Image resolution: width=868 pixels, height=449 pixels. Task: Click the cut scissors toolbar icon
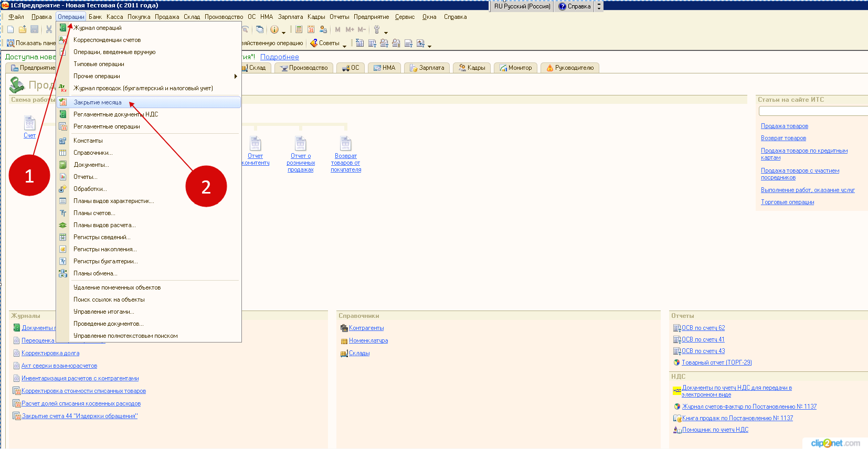click(49, 29)
